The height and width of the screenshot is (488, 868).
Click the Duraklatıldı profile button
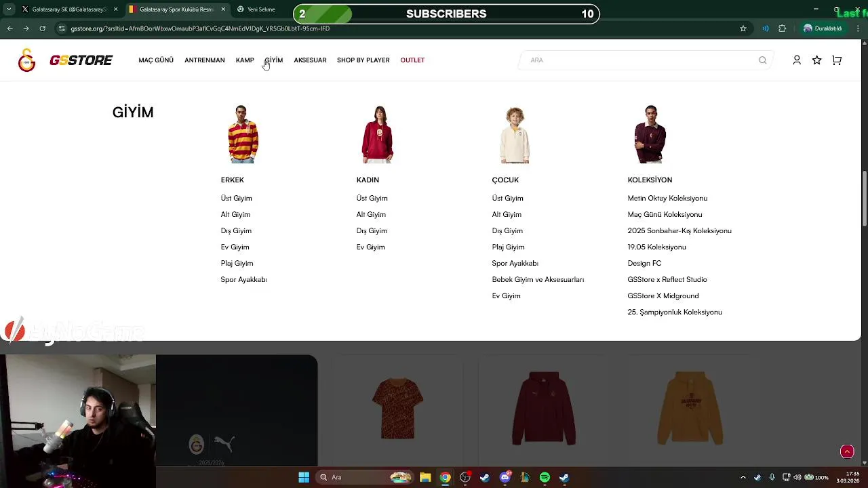coord(823,28)
